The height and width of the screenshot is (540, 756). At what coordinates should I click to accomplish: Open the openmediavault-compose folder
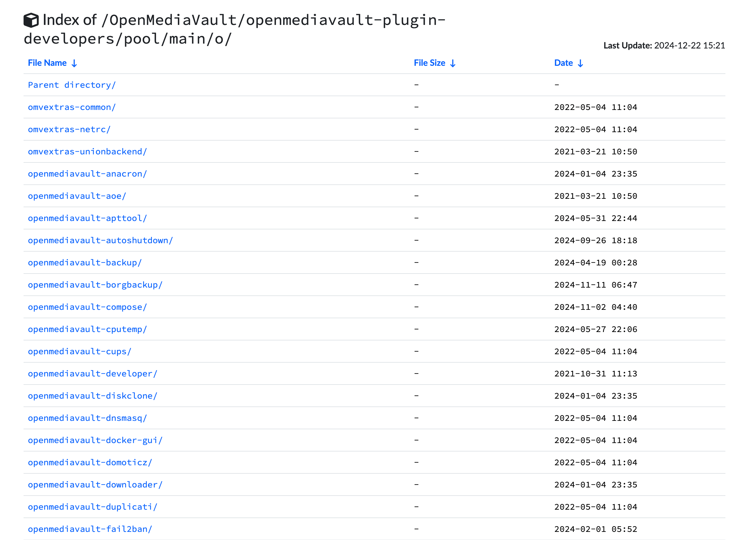coord(87,307)
